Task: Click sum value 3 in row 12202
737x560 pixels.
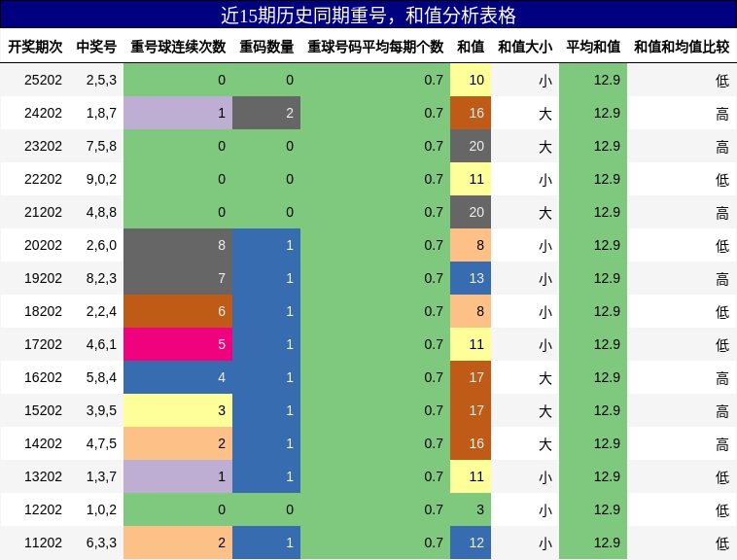Action: 471,509
